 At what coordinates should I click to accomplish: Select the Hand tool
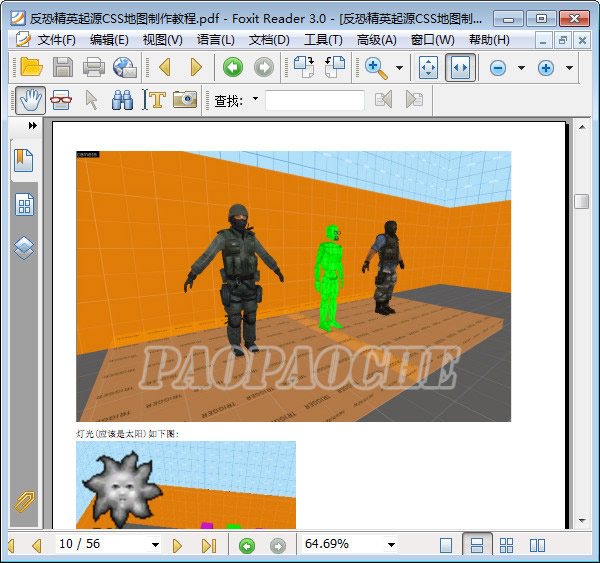(x=31, y=100)
